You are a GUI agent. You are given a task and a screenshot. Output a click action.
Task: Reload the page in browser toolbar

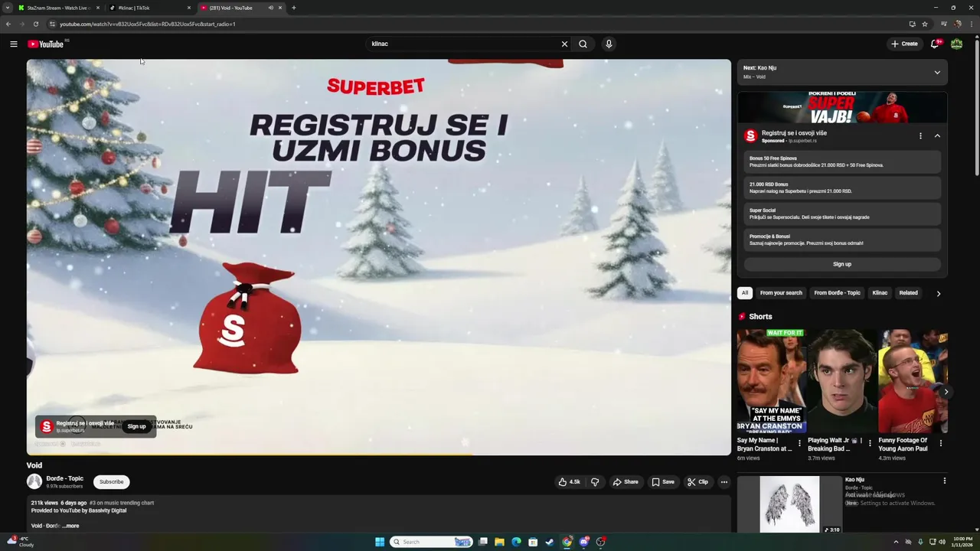(x=36, y=24)
